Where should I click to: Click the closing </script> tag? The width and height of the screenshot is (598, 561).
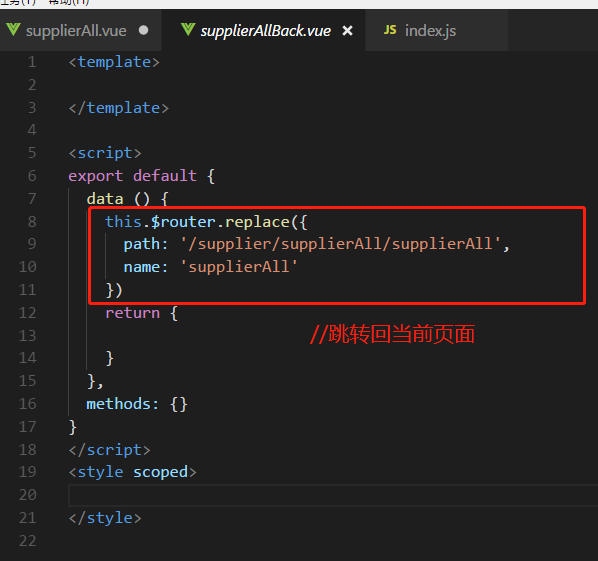point(109,450)
